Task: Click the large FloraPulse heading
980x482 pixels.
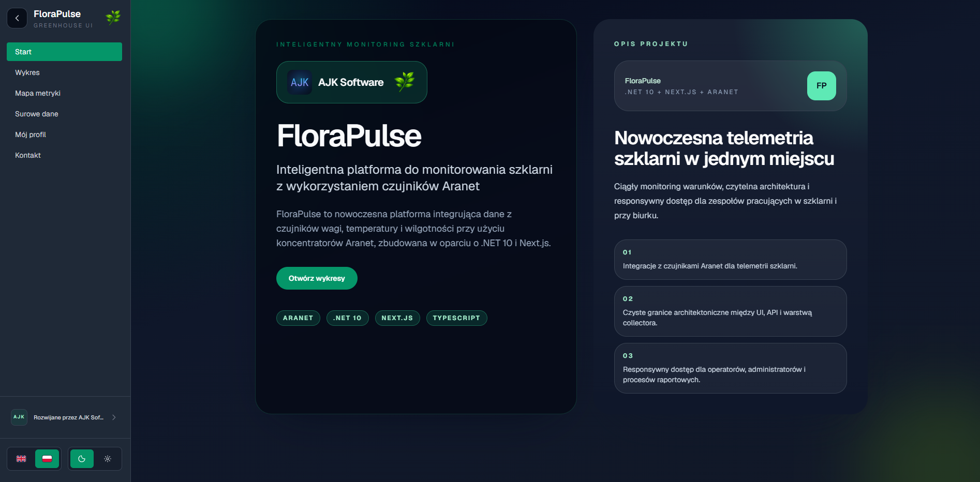Action: tap(349, 135)
